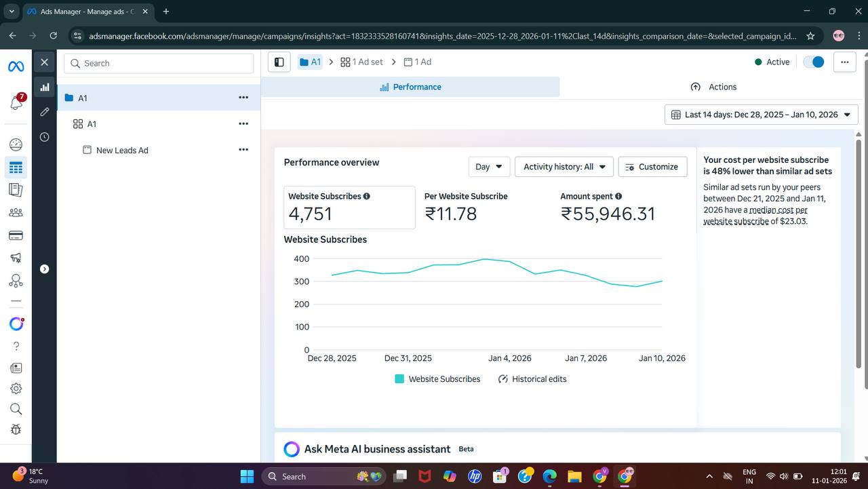
Task: Open the notifications bell with 7 alerts
Action: pos(16,102)
